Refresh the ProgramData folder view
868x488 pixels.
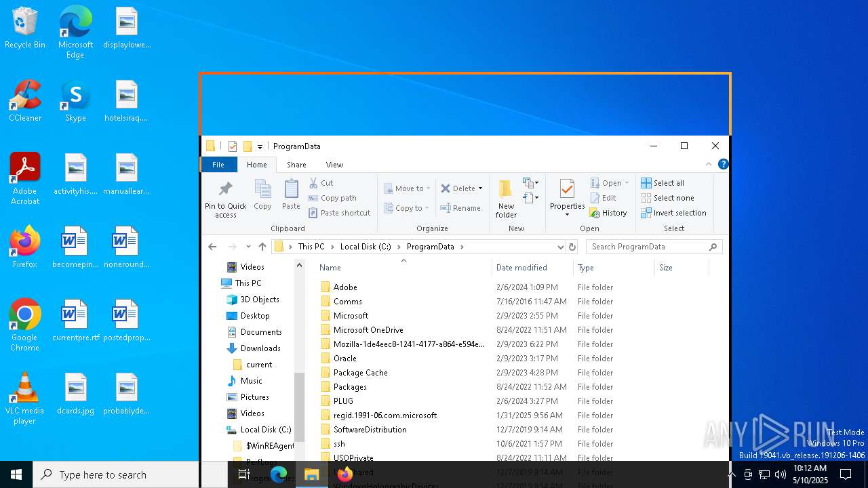point(572,247)
